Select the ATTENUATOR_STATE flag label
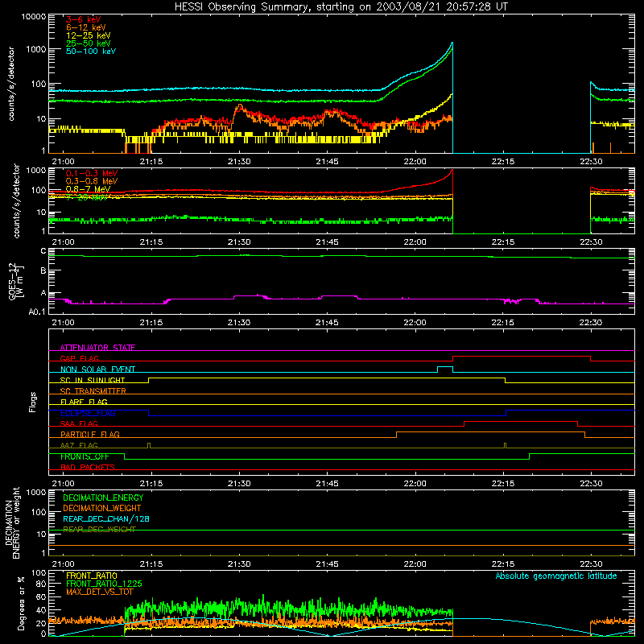Viewport: 644px width, 644px height. pos(97,348)
